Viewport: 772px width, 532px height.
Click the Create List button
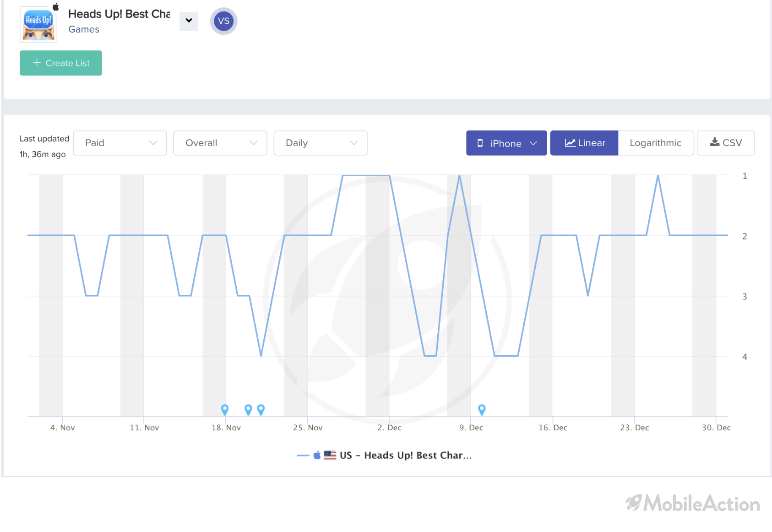coord(61,63)
